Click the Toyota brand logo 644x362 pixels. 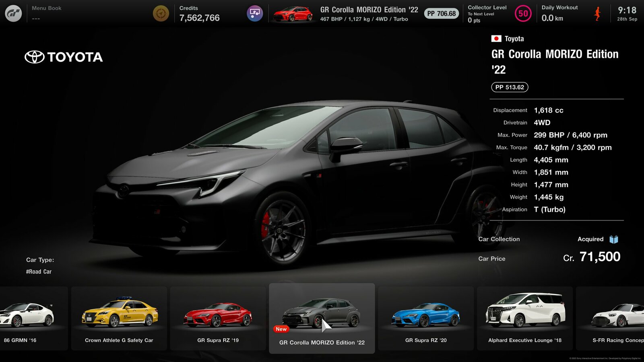pos(64,57)
